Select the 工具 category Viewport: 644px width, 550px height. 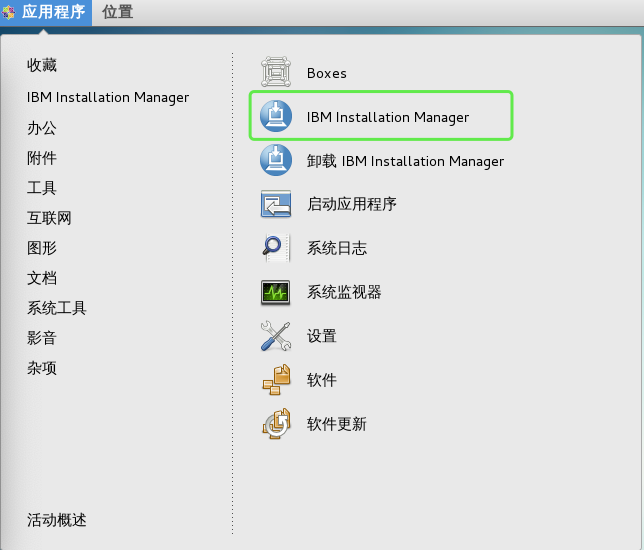(42, 188)
